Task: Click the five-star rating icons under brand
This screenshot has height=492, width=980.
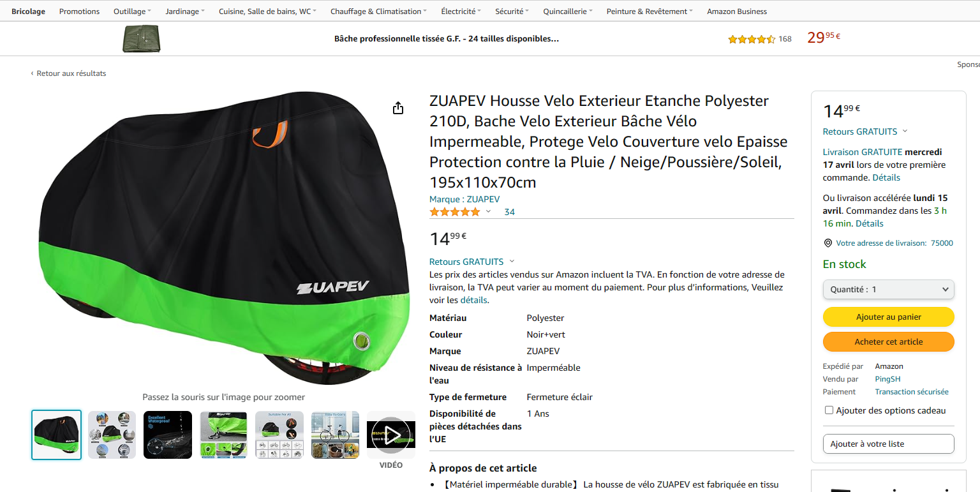Action: pos(455,212)
